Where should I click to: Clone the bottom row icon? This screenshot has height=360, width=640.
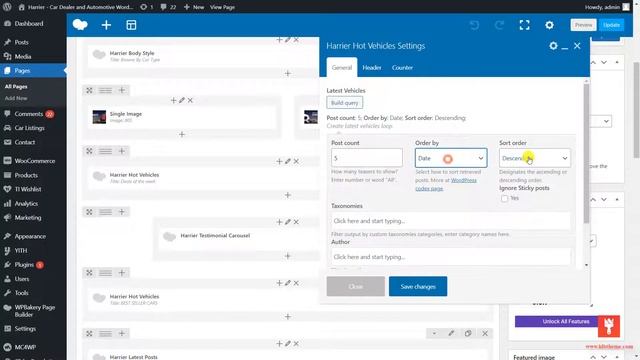point(468,333)
